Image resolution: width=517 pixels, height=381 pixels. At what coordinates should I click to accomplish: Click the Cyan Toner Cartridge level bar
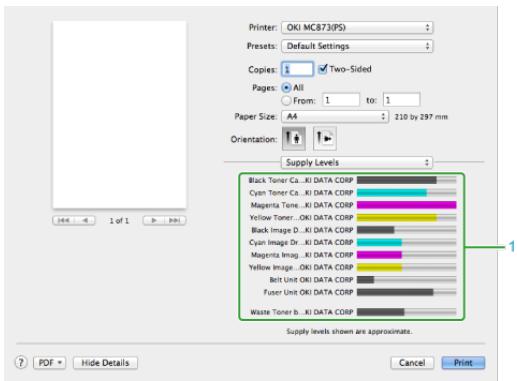tap(406, 193)
